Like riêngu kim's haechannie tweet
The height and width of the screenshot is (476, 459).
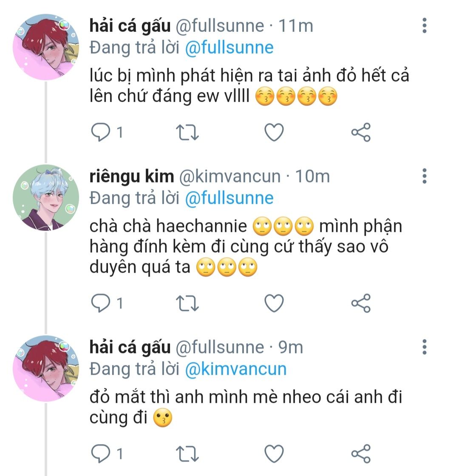[274, 303]
